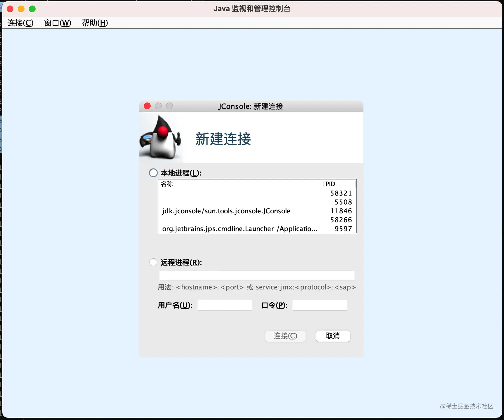Open the 帮助(H) menu
This screenshot has width=504, height=420.
(95, 23)
